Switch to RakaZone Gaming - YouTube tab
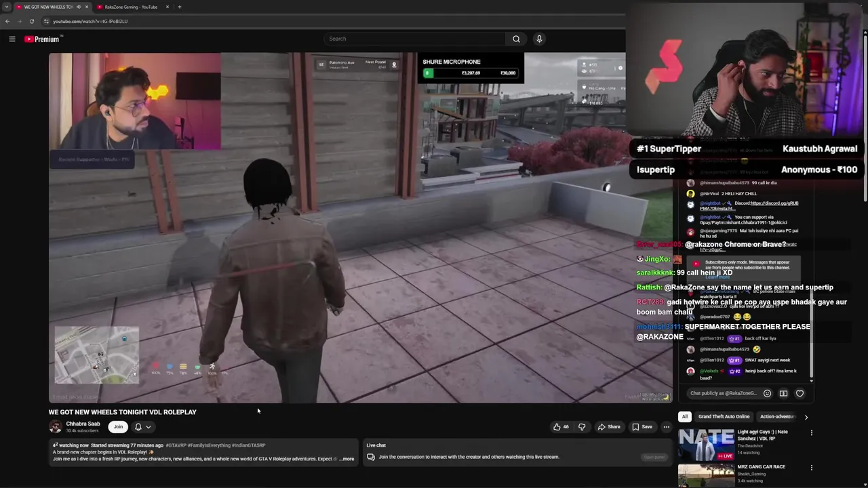This screenshot has height=488, width=868. point(132,7)
